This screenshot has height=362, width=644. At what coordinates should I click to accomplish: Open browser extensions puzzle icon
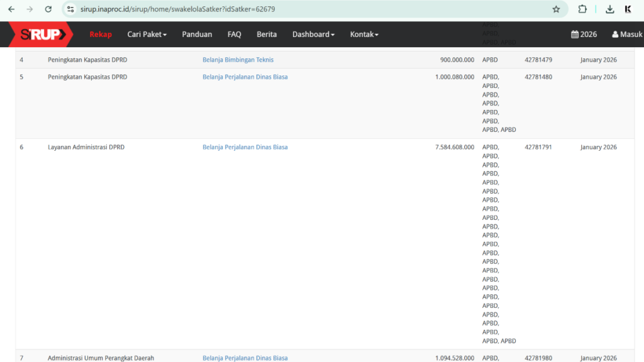coord(582,9)
